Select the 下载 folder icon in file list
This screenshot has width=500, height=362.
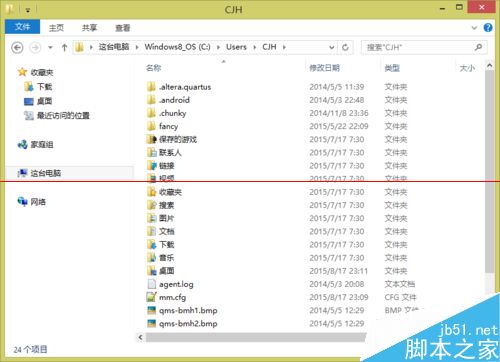151,245
